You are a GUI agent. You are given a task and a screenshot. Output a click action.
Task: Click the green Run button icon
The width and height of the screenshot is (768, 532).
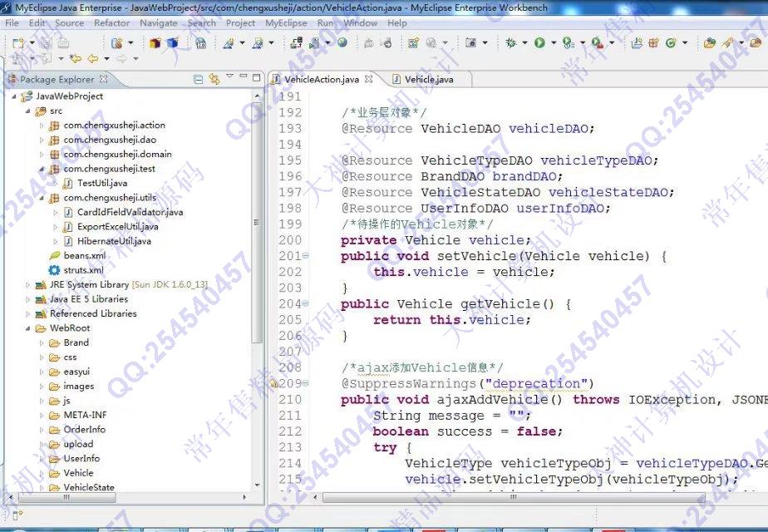point(539,42)
